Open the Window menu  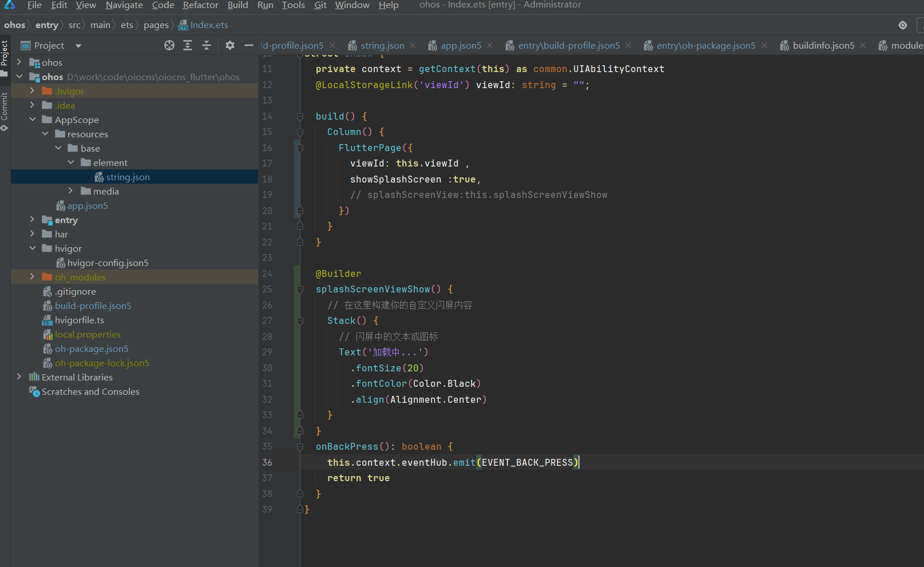tap(352, 5)
